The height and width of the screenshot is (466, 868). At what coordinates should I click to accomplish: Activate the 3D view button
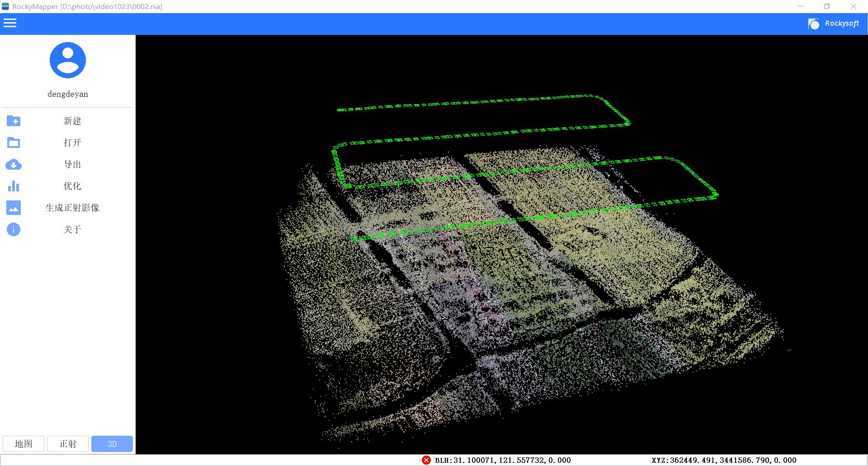pyautogui.click(x=112, y=444)
